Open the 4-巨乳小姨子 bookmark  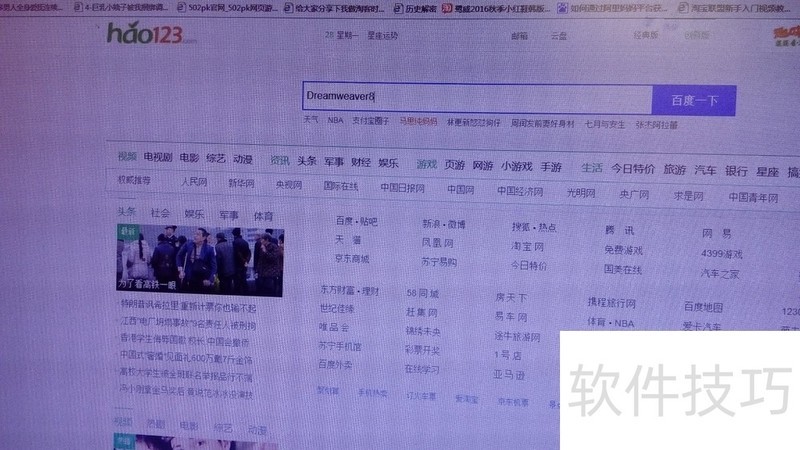[x=121, y=7]
